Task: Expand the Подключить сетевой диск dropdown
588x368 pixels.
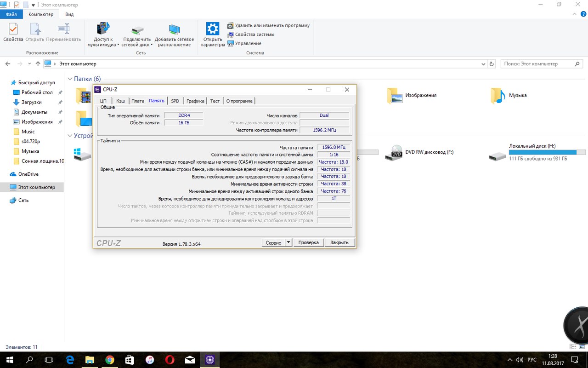Action: coord(137,34)
